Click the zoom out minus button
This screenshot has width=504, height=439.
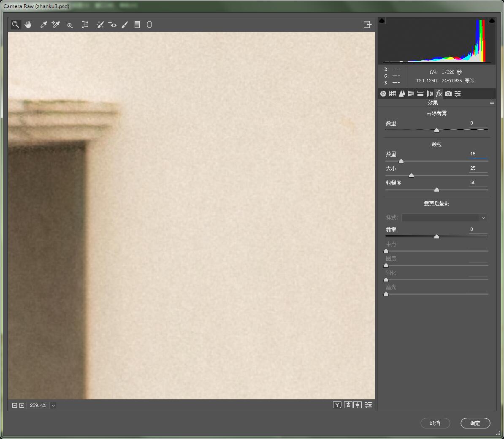coord(14,406)
